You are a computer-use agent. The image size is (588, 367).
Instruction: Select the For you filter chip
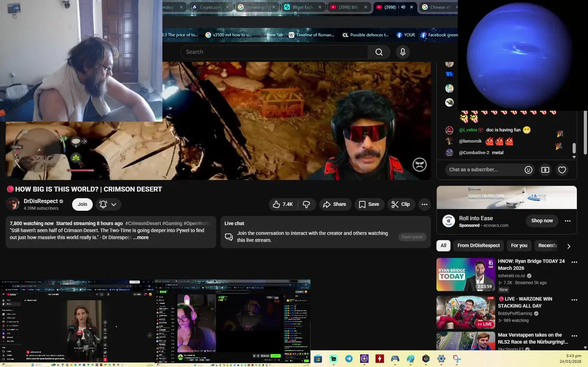(519, 245)
